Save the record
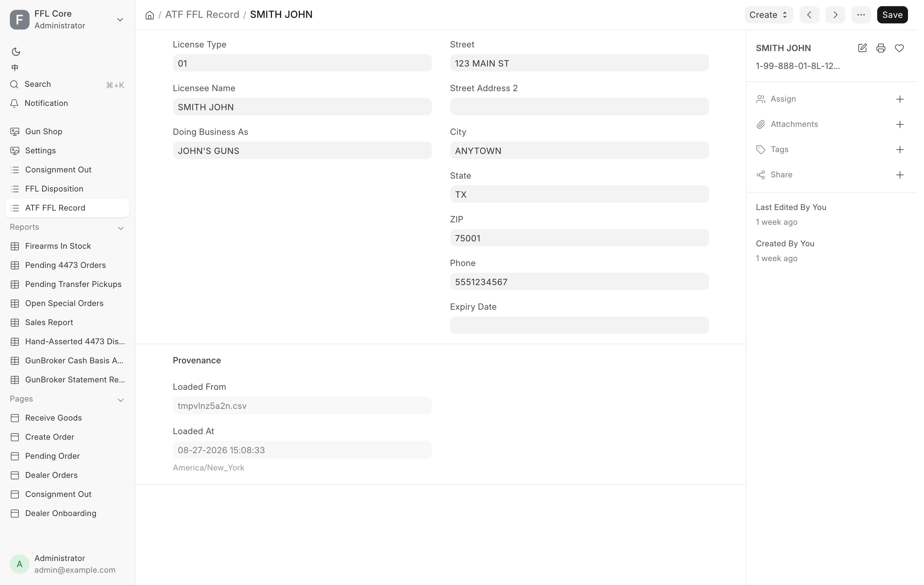Screen dimensions: 924x585 (892, 15)
